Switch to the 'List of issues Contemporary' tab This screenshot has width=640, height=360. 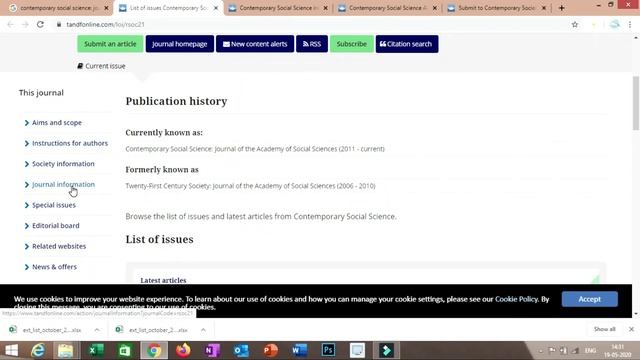point(168,8)
